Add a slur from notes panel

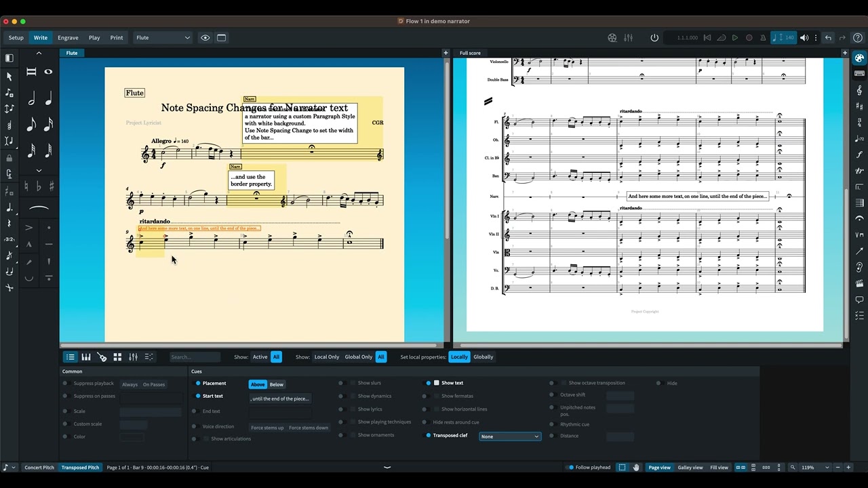pos(39,208)
